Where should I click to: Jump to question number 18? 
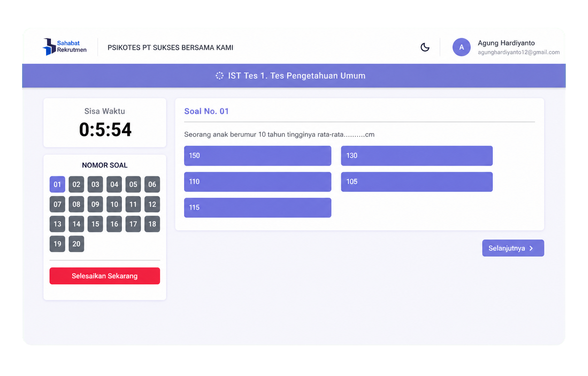(152, 224)
